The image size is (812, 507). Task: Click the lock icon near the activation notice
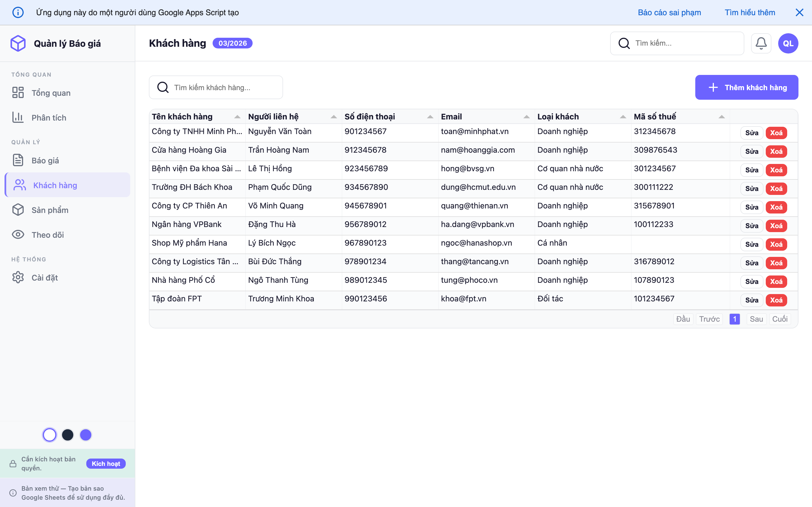coord(13,463)
